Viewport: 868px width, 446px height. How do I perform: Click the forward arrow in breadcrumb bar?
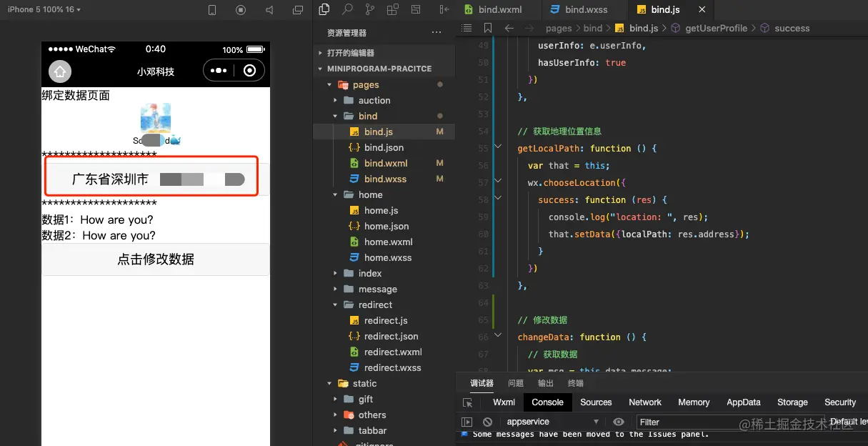point(530,28)
